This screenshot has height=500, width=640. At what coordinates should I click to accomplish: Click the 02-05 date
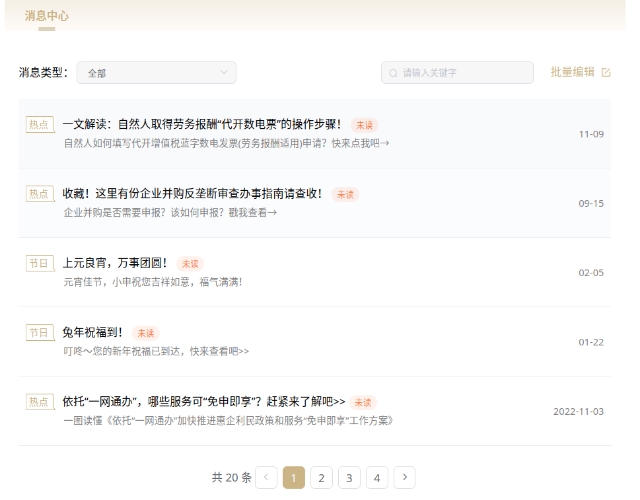[591, 273]
